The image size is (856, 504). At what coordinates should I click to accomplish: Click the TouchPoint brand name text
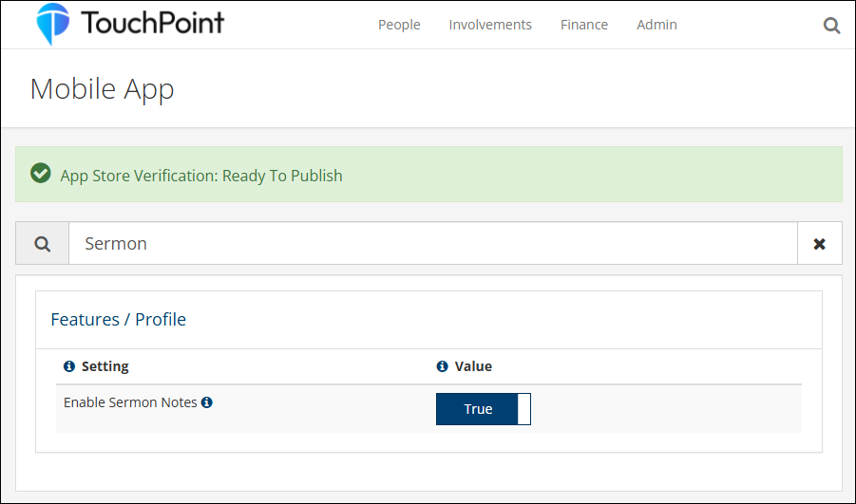click(152, 23)
